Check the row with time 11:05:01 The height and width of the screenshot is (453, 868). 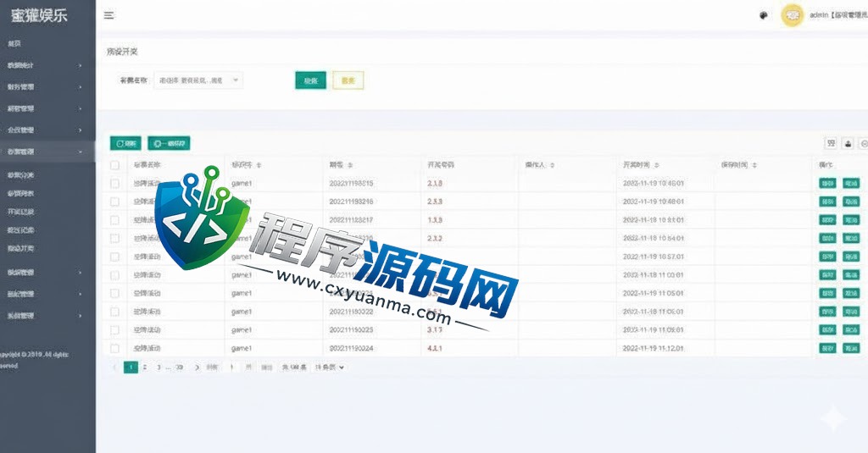click(114, 293)
